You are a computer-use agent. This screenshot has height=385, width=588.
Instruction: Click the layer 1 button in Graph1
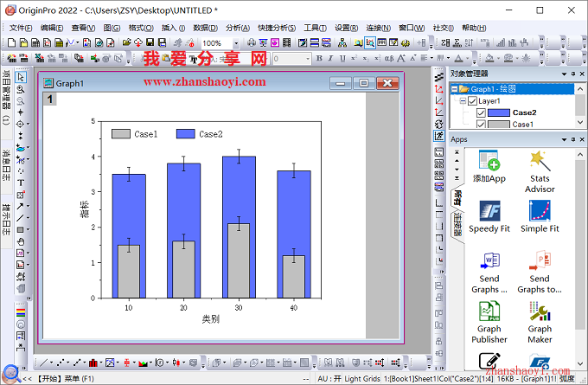[50, 99]
